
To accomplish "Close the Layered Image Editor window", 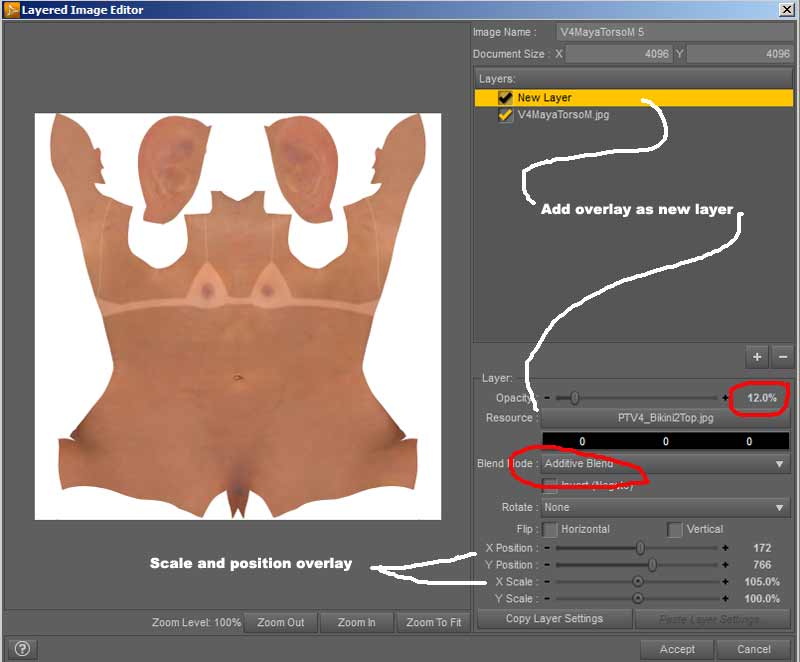I will (787, 10).
